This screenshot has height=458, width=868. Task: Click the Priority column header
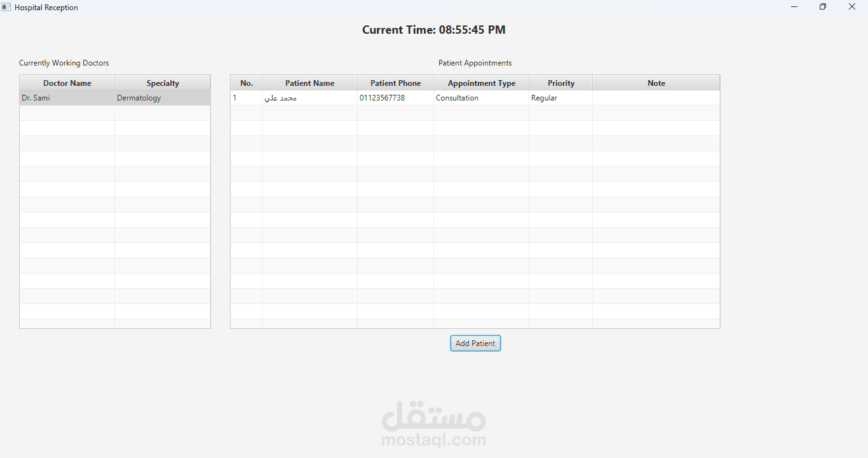point(561,83)
